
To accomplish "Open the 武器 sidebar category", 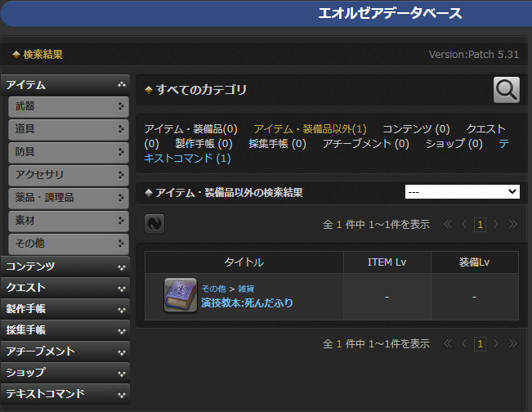I will point(69,106).
